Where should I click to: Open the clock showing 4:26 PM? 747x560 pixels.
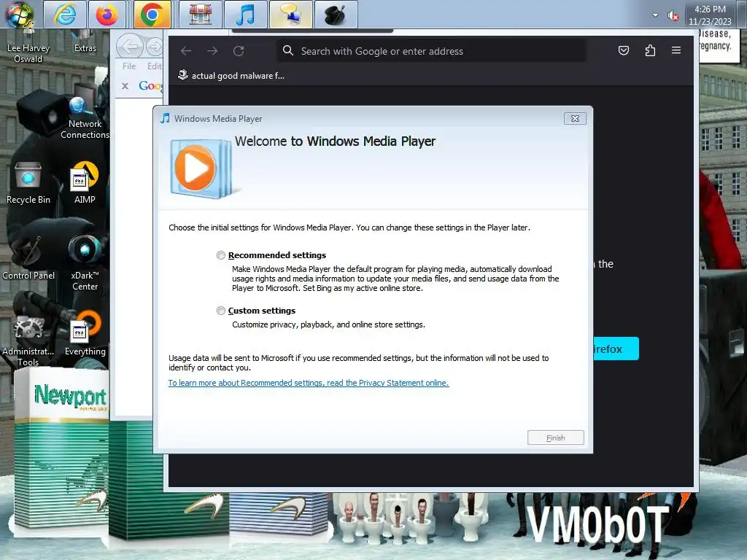click(710, 15)
